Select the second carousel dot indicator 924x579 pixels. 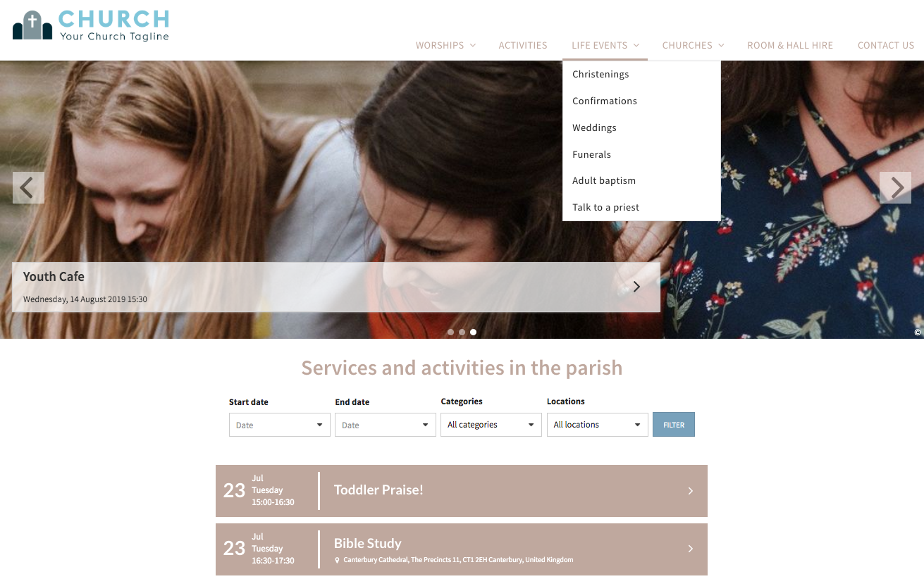coord(462,332)
